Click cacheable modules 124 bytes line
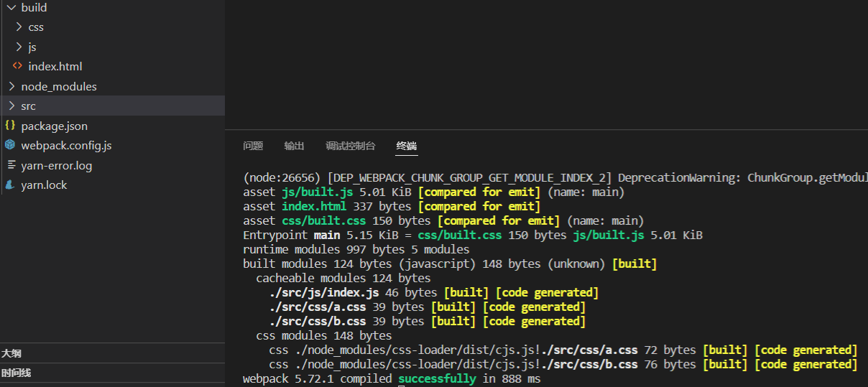868x387 pixels. [343, 278]
